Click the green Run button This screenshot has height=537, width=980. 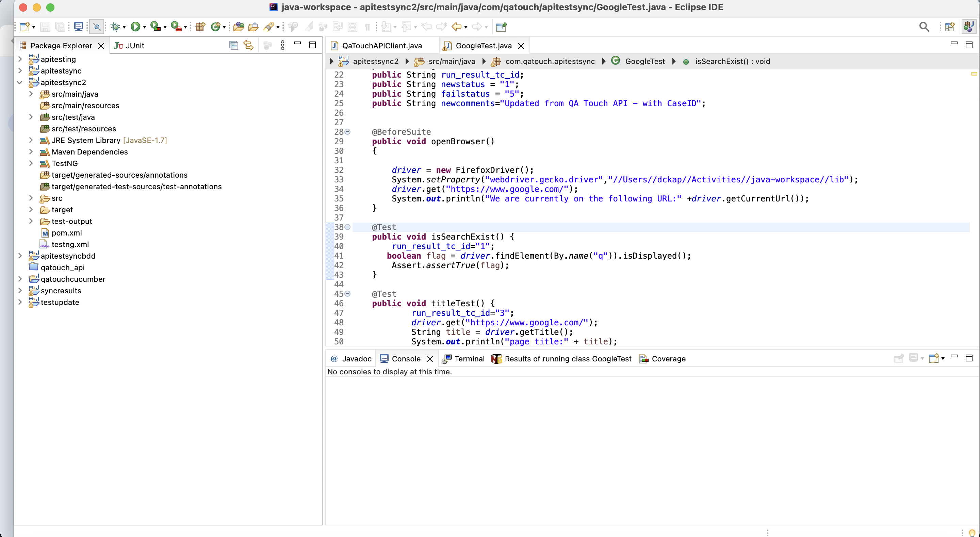point(135,27)
